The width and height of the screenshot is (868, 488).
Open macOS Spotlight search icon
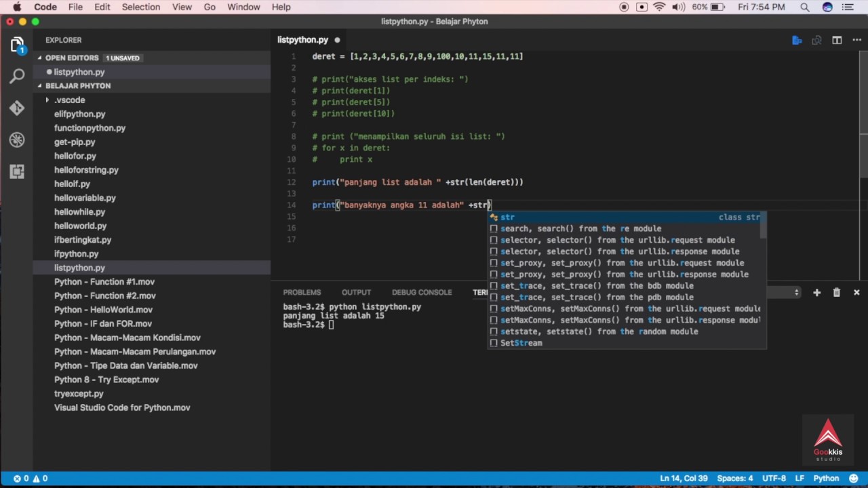click(805, 7)
